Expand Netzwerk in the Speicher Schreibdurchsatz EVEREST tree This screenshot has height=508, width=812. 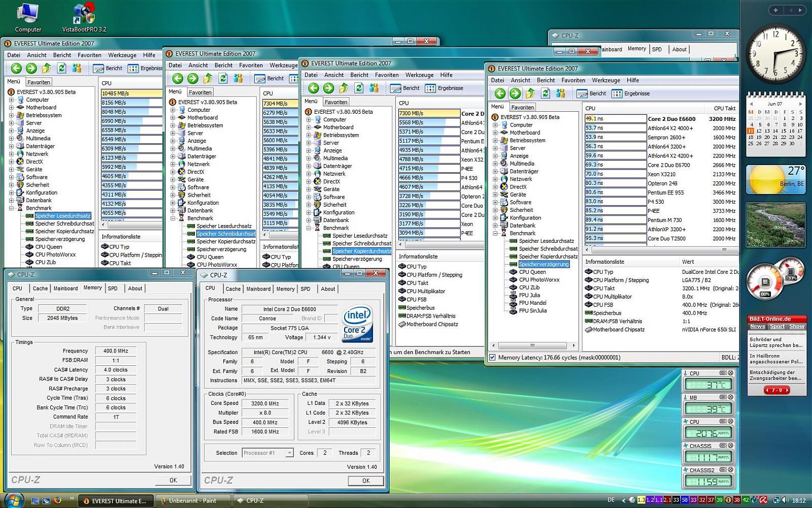tap(173, 164)
